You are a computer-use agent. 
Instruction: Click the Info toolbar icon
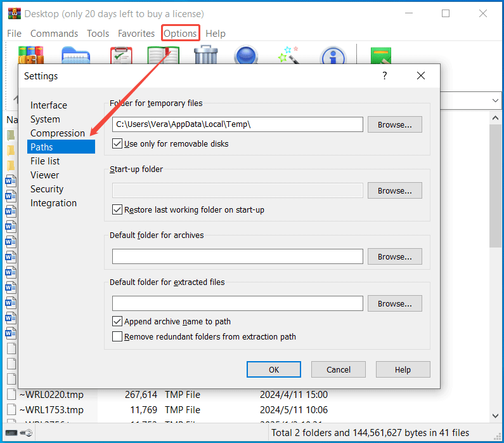pos(333,56)
